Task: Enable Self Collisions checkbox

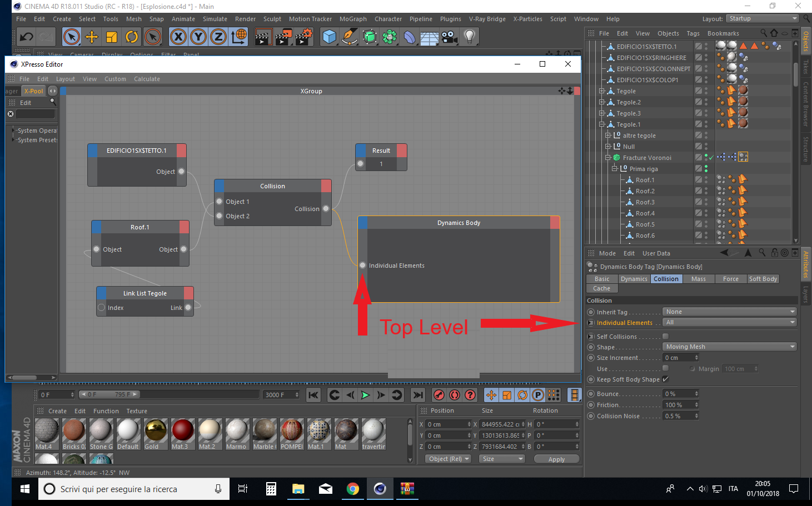Action: (x=666, y=337)
